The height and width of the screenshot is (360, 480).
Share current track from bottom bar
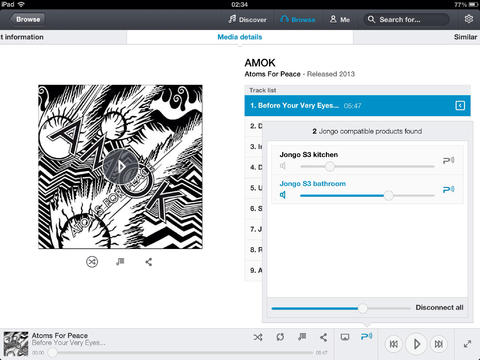pos(323,337)
